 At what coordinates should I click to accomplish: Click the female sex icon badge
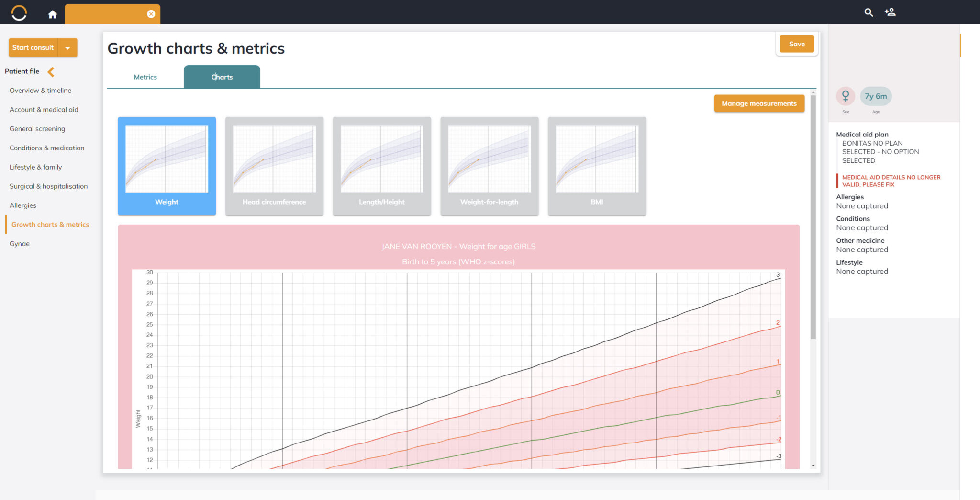[x=846, y=96]
